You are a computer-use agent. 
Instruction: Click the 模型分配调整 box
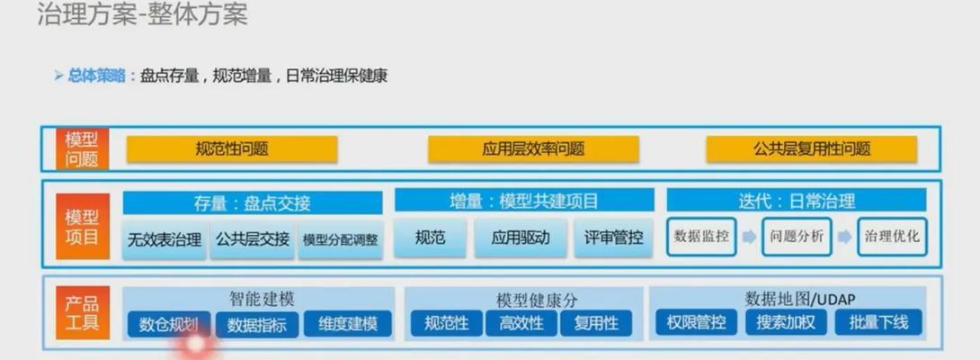tap(341, 239)
